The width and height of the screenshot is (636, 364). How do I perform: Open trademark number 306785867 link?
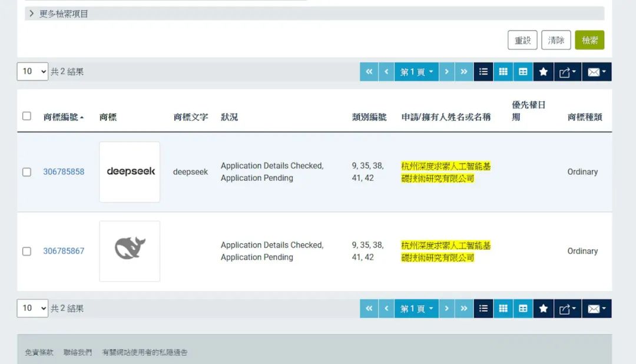[x=64, y=251]
